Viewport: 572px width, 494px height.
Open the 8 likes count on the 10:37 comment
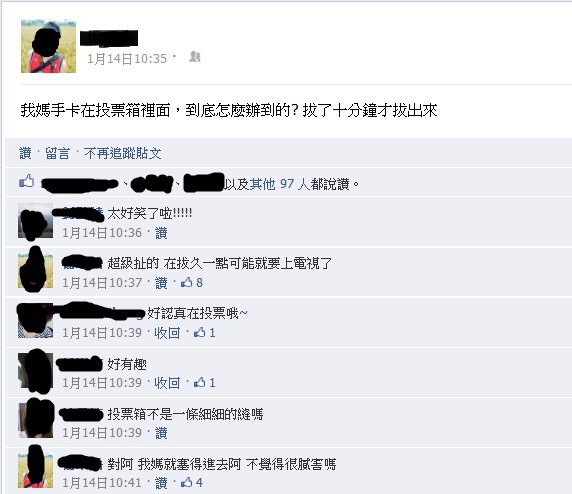tap(192, 282)
